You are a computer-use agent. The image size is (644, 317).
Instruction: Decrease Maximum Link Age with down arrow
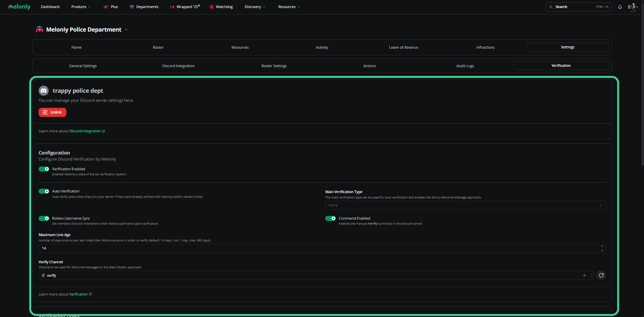(x=602, y=250)
